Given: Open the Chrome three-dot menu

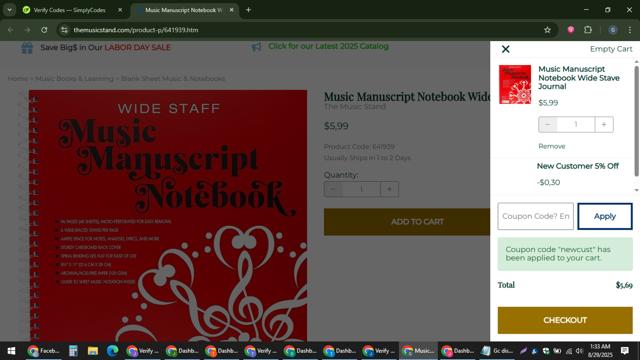Looking at the screenshot, I should coord(630,30).
